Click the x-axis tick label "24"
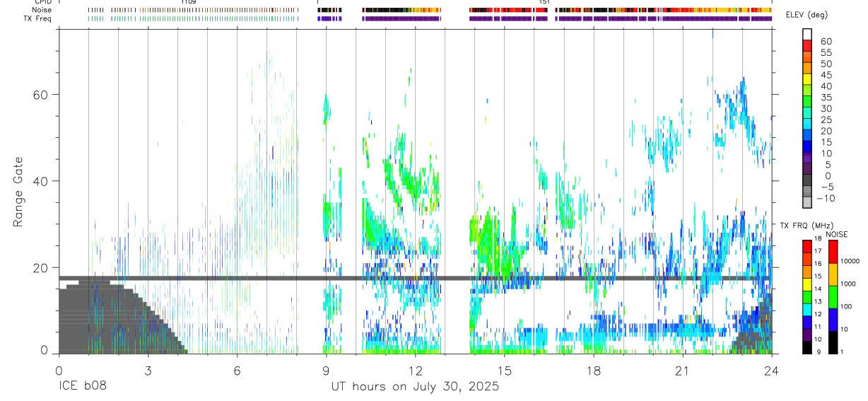Screen dimensions: 868x401 click(771, 371)
